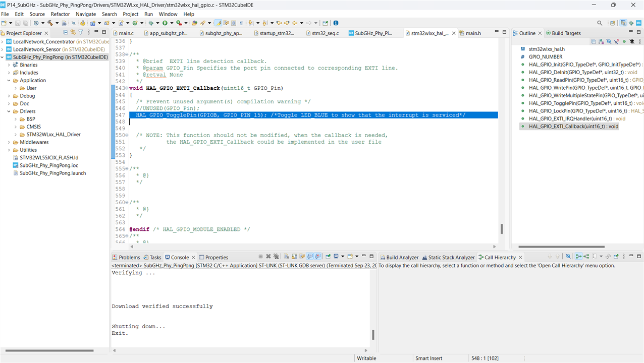
Task: Switch to the main.c editor tab
Action: pyautogui.click(x=126, y=33)
